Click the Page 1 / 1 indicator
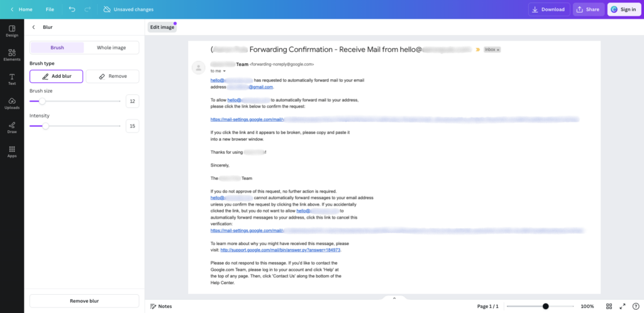Viewport: 644px width, 313px height. [x=487, y=307]
